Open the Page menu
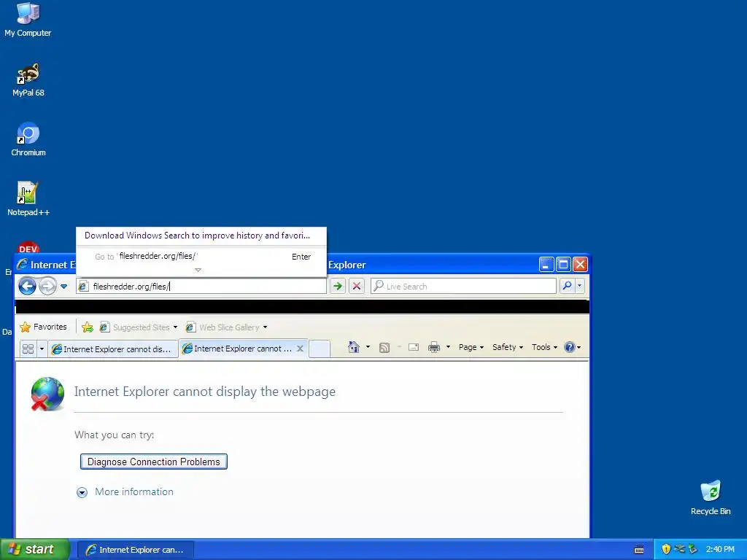 (x=471, y=347)
